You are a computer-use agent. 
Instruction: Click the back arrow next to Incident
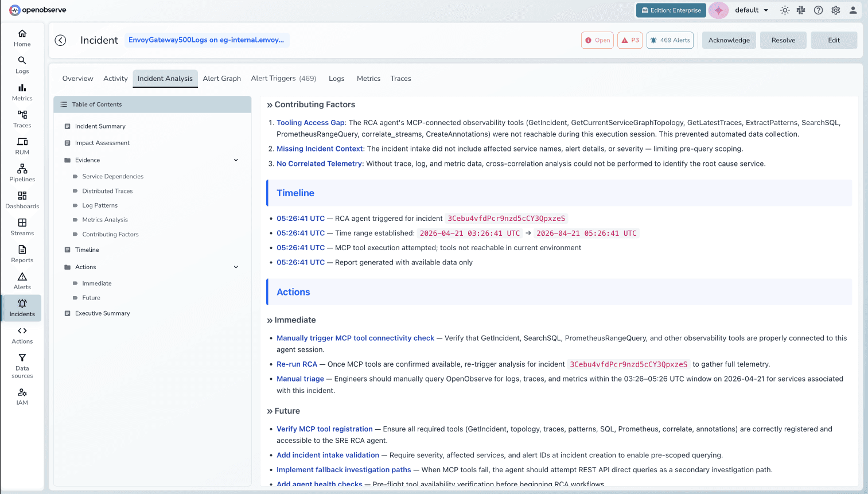[60, 40]
